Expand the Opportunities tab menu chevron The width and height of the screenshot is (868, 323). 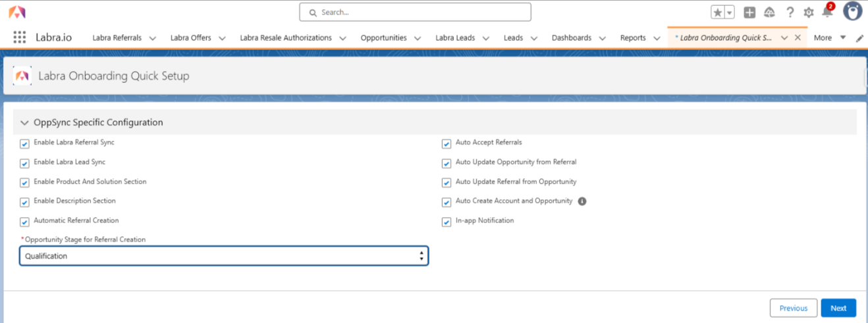click(x=418, y=38)
